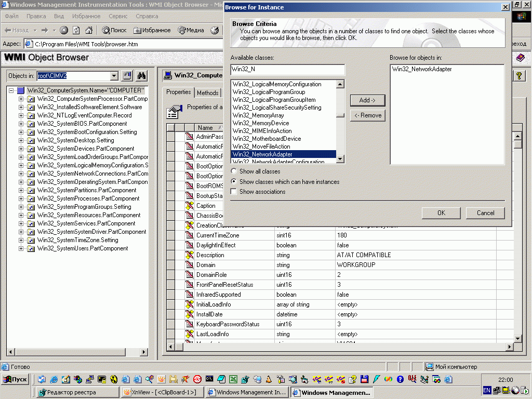Expand the Win32_NTLogEventComputer.Record node
Viewport: 532px width, 399px height.
pos(21,115)
